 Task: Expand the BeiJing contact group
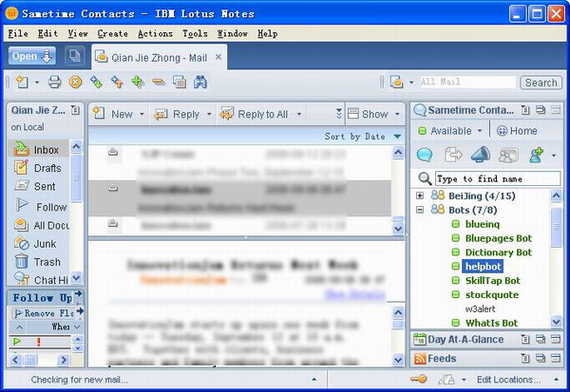tap(420, 196)
